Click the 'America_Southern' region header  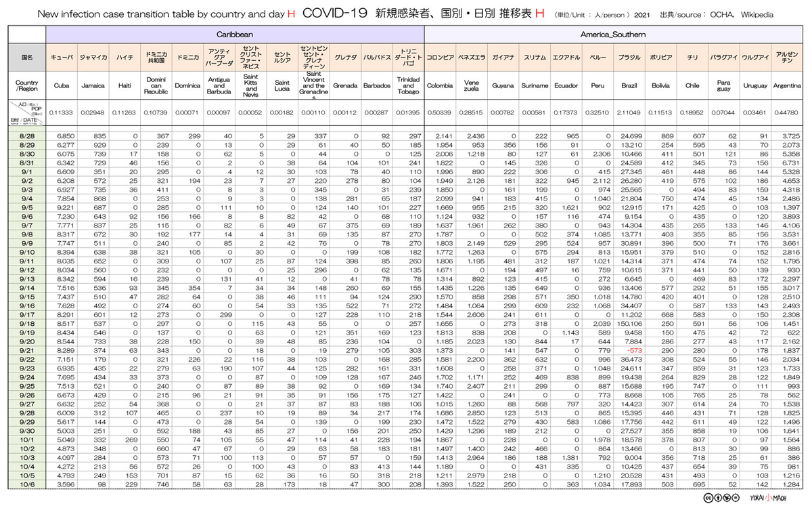click(614, 34)
